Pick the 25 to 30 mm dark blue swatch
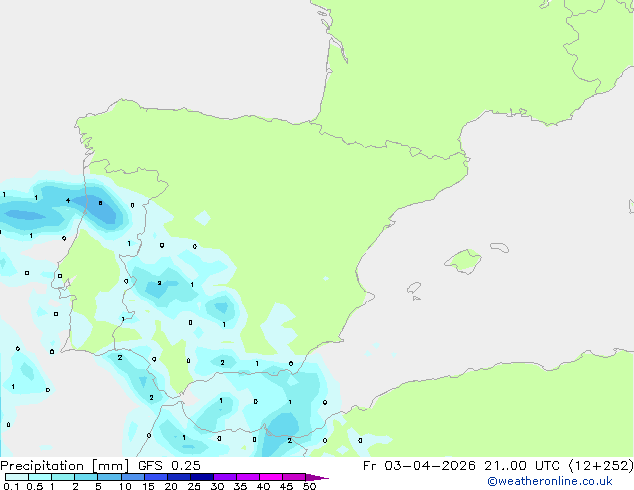The image size is (634, 490). tap(201, 477)
